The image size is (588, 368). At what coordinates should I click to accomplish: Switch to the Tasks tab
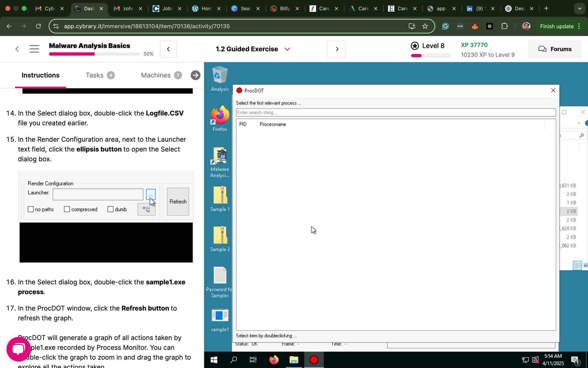(100, 75)
